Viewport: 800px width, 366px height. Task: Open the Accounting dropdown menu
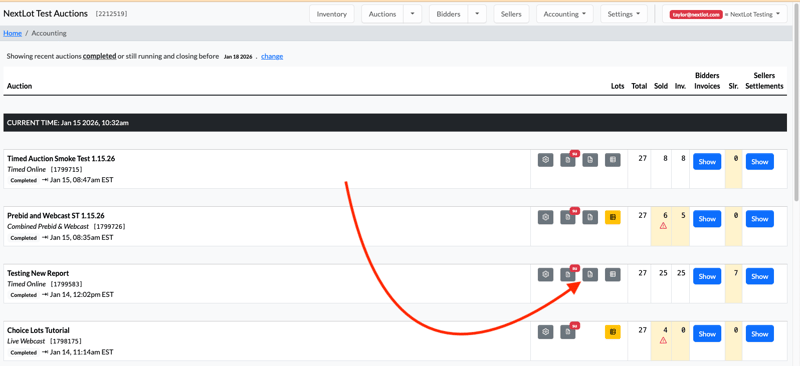(x=564, y=14)
